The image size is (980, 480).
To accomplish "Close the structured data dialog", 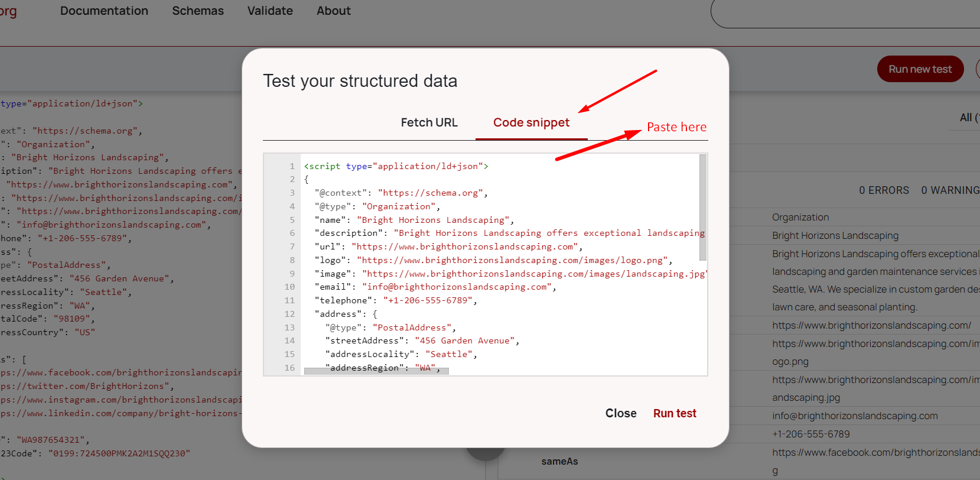I will [x=621, y=413].
